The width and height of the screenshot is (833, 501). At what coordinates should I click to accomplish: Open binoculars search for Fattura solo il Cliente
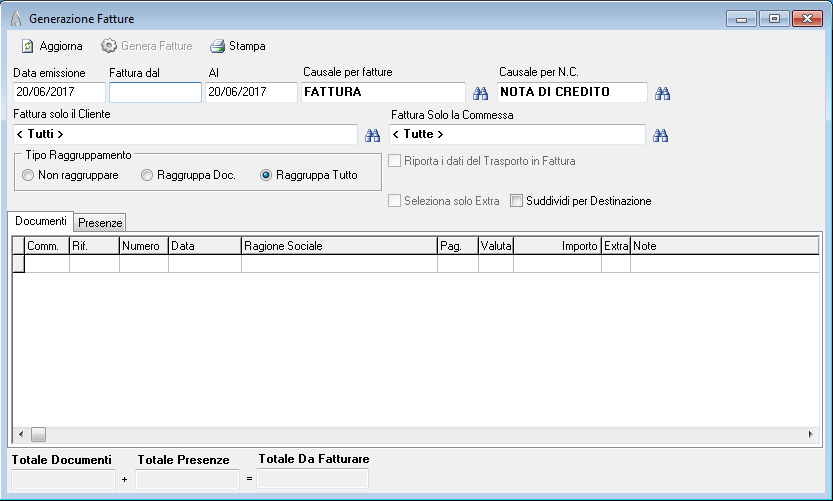pyautogui.click(x=372, y=135)
